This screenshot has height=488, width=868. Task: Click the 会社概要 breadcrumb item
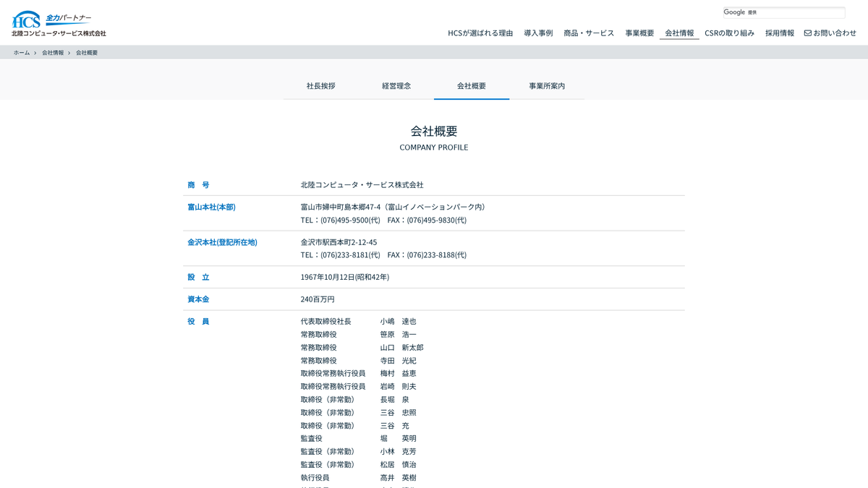click(87, 53)
